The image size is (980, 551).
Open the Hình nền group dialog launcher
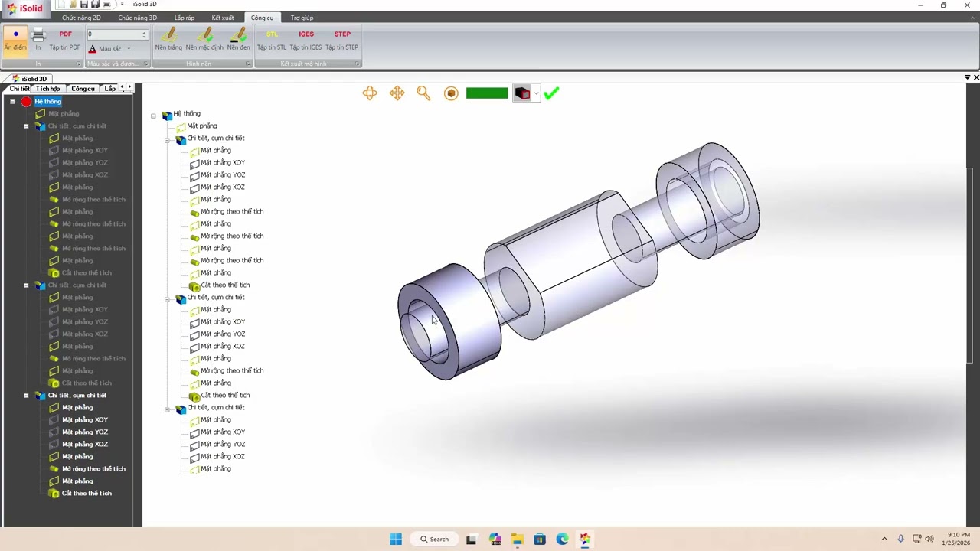[247, 64]
